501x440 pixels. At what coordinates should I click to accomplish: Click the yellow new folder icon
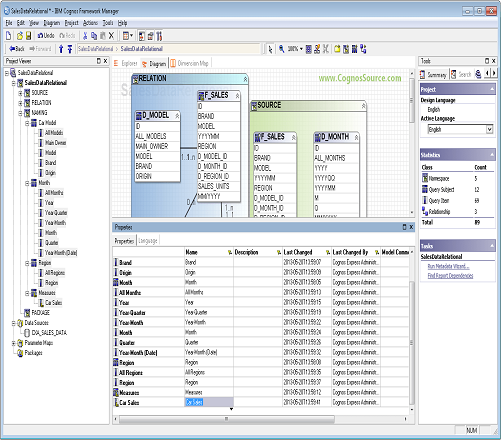(337, 49)
